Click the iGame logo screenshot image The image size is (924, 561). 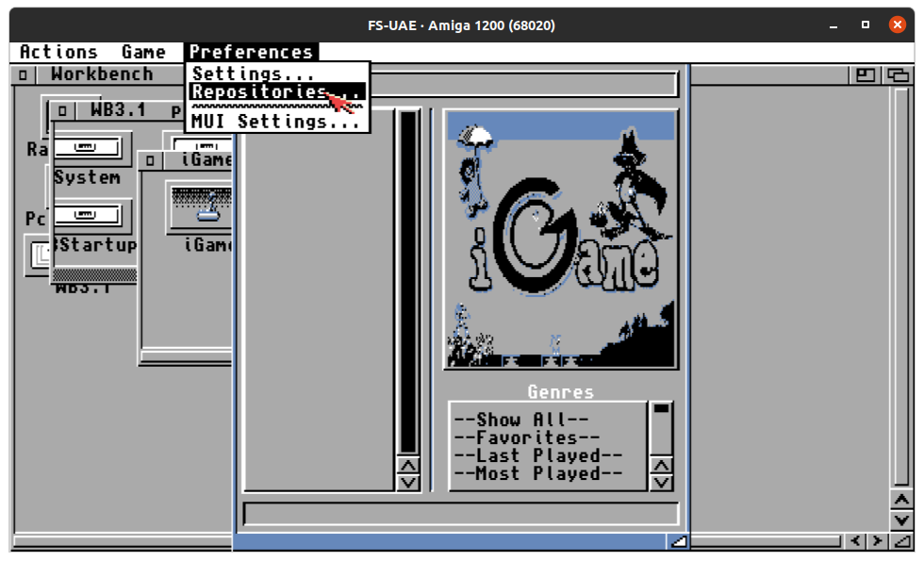561,239
